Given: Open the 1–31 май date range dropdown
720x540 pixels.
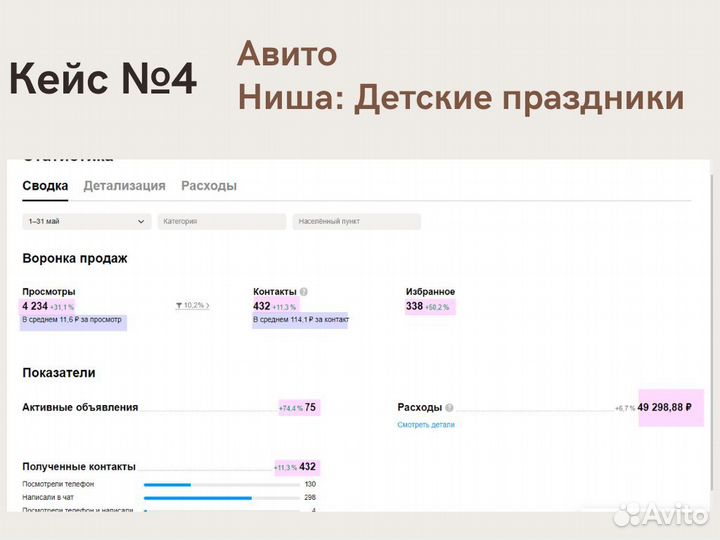Looking at the screenshot, I should (x=87, y=222).
